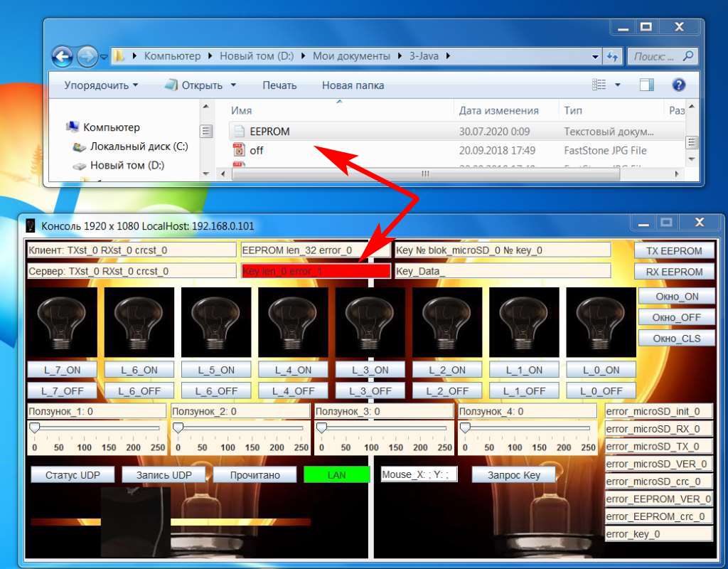Expand the address bar history dropdown
Screen dimensions: 728x569
click(x=596, y=56)
